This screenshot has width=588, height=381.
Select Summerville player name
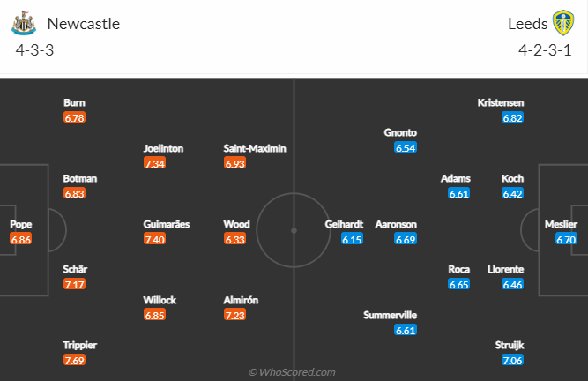point(390,315)
